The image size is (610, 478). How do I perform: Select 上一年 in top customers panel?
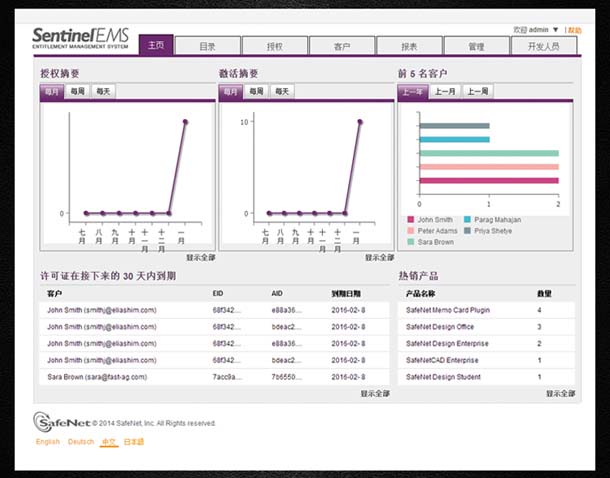tap(413, 92)
